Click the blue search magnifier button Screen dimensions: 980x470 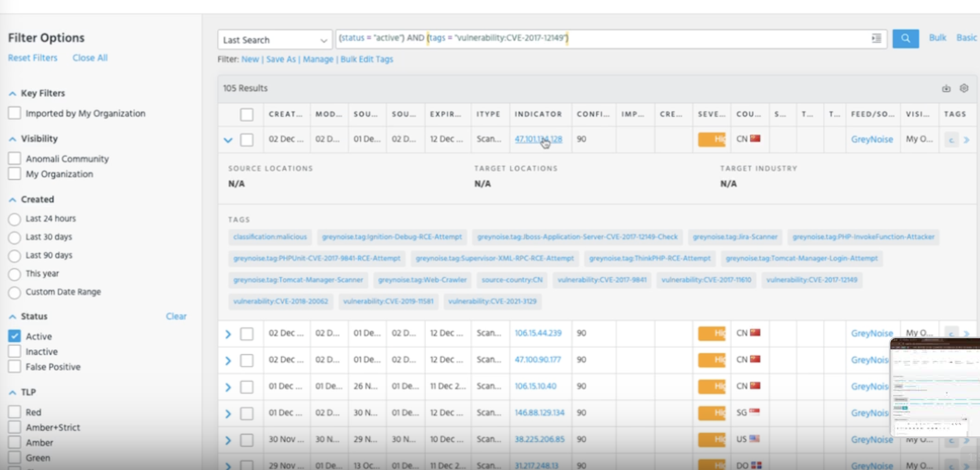(x=906, y=38)
